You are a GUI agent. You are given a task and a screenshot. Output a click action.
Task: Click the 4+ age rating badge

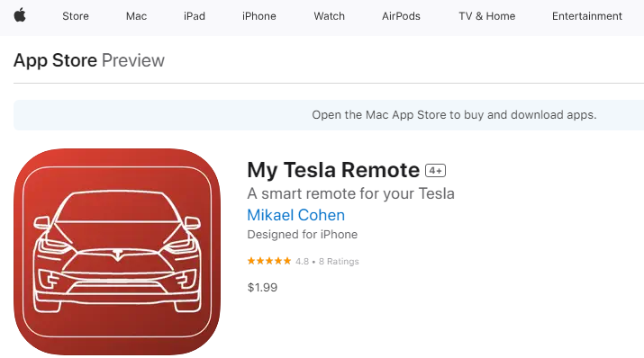pyautogui.click(x=435, y=171)
